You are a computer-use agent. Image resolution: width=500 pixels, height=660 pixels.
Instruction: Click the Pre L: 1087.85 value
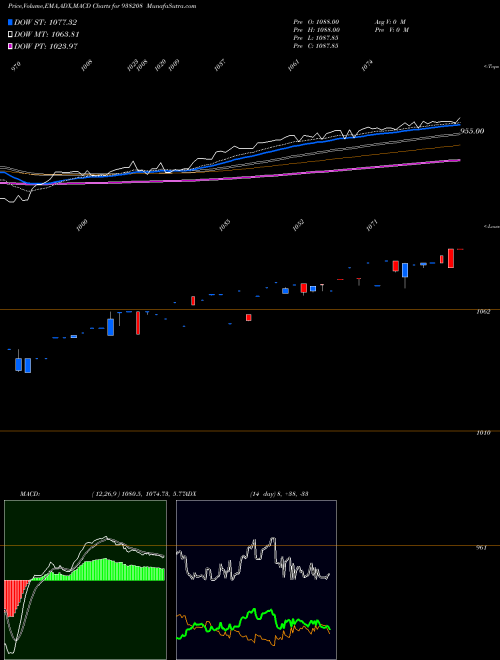point(316,38)
